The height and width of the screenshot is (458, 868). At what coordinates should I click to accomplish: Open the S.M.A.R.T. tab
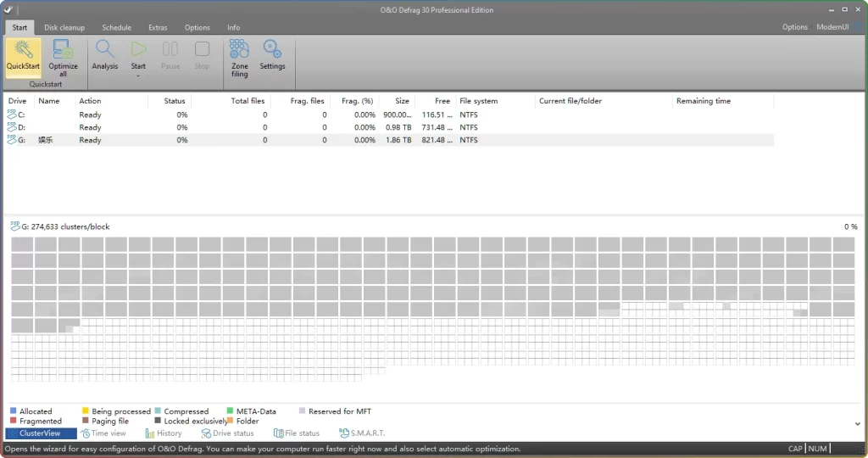[362, 433]
